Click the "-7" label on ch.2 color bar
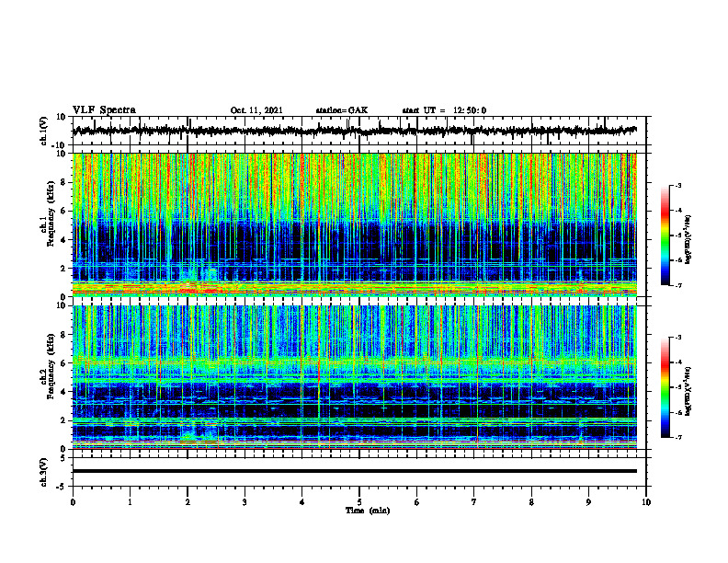 click(x=678, y=438)
